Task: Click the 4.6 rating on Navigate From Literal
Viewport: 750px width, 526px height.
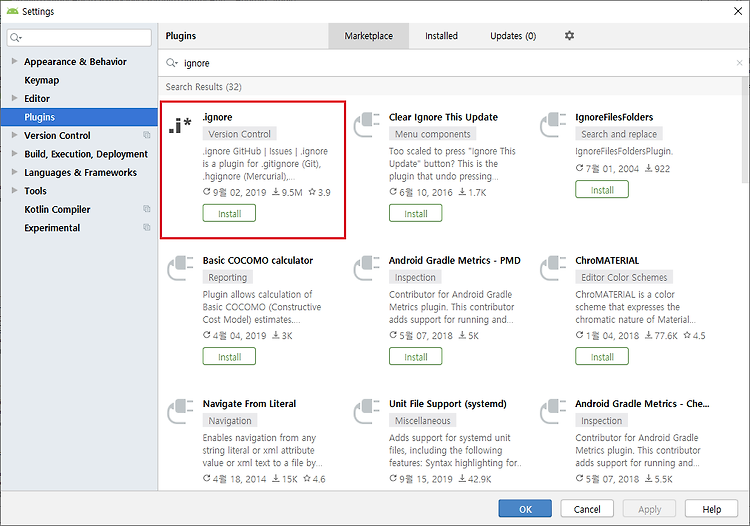Action: pyautogui.click(x=314, y=479)
